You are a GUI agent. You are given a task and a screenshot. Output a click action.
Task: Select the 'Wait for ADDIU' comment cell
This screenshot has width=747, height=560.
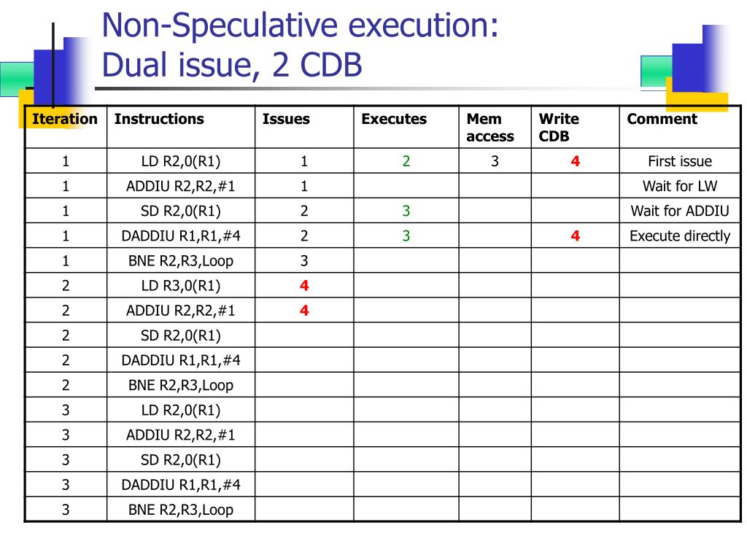[x=680, y=211]
